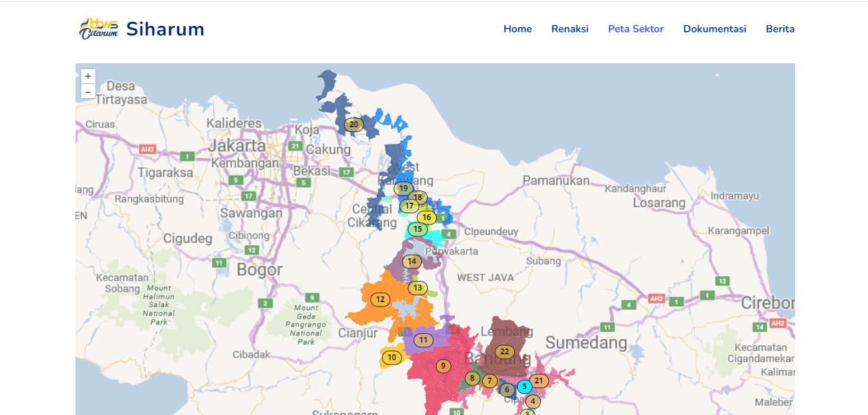This screenshot has height=415, width=868.
Task: Select sector marker 14 on map
Action: (412, 261)
